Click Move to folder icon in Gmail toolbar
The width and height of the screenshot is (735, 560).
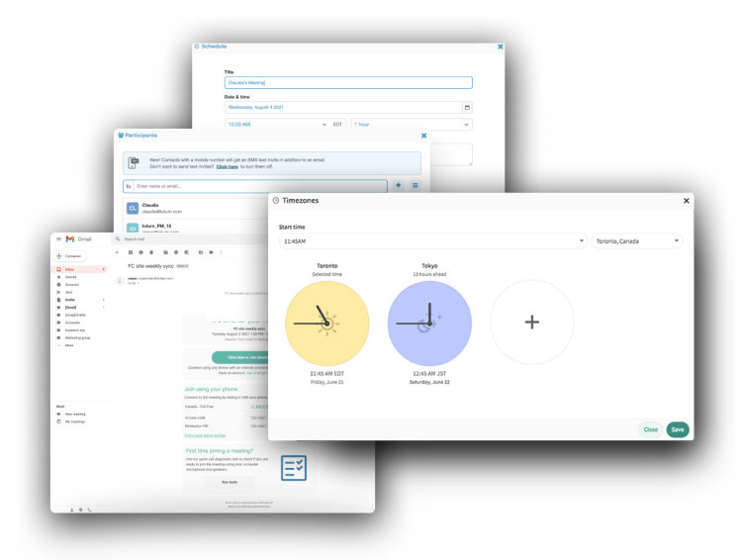tap(201, 252)
